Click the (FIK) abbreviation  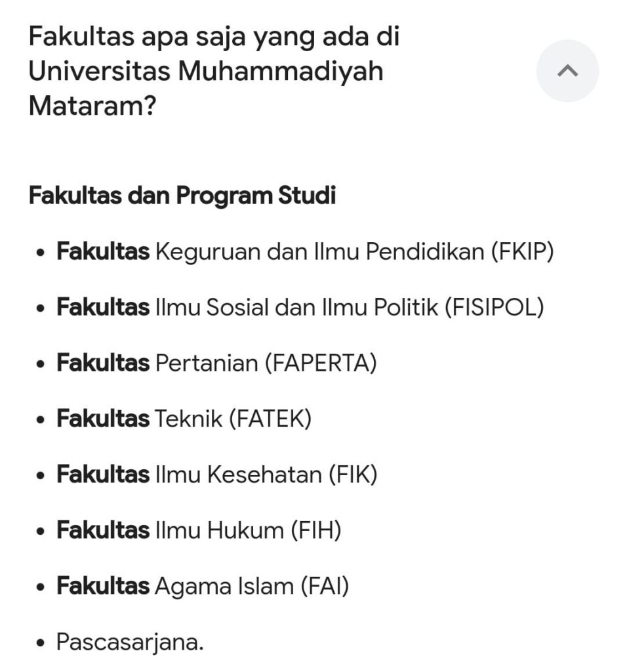click(x=353, y=474)
